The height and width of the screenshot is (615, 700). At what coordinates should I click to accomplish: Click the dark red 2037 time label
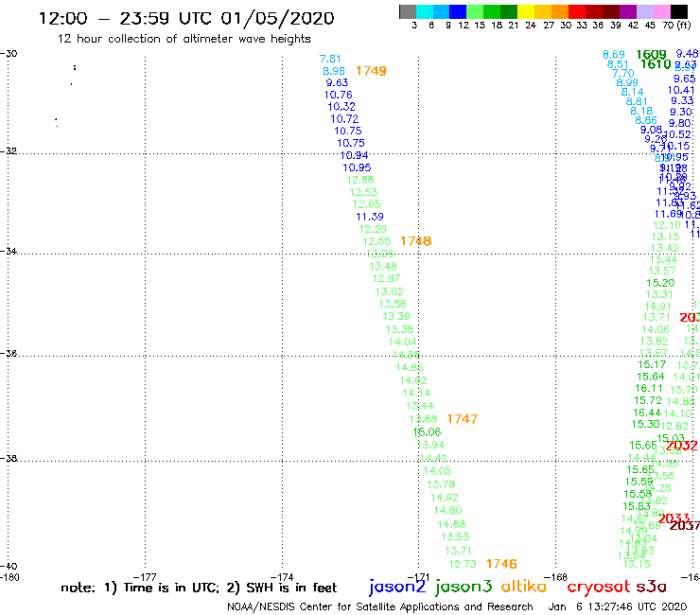coord(685,526)
